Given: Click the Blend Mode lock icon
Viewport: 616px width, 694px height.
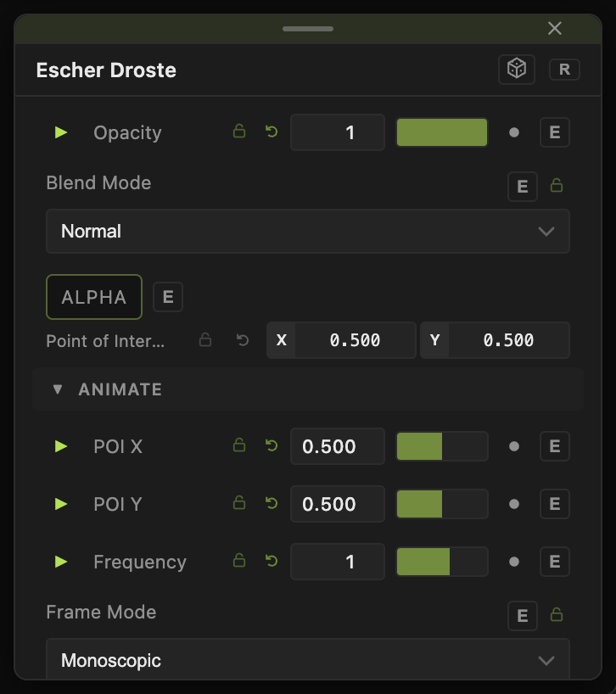Looking at the screenshot, I should [557, 185].
